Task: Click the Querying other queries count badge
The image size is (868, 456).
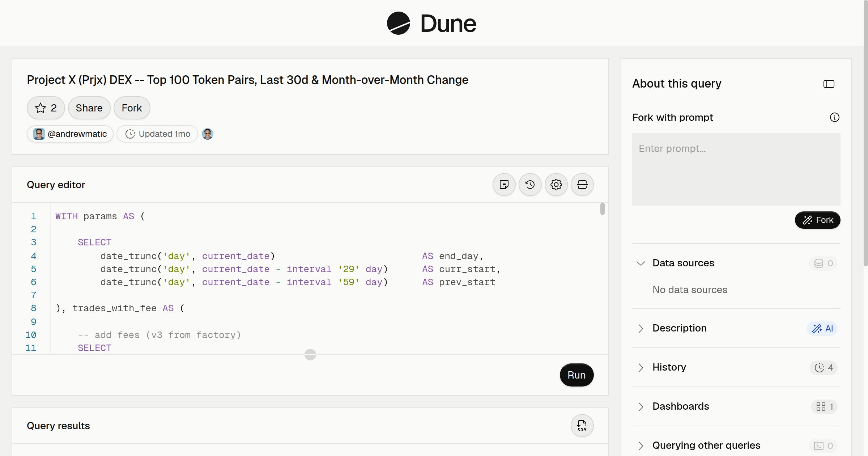Action: (x=823, y=446)
